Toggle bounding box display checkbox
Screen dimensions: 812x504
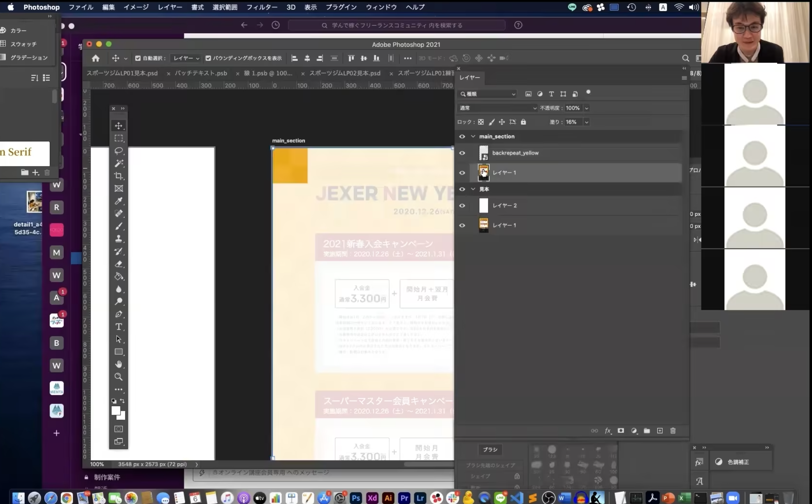(x=208, y=58)
